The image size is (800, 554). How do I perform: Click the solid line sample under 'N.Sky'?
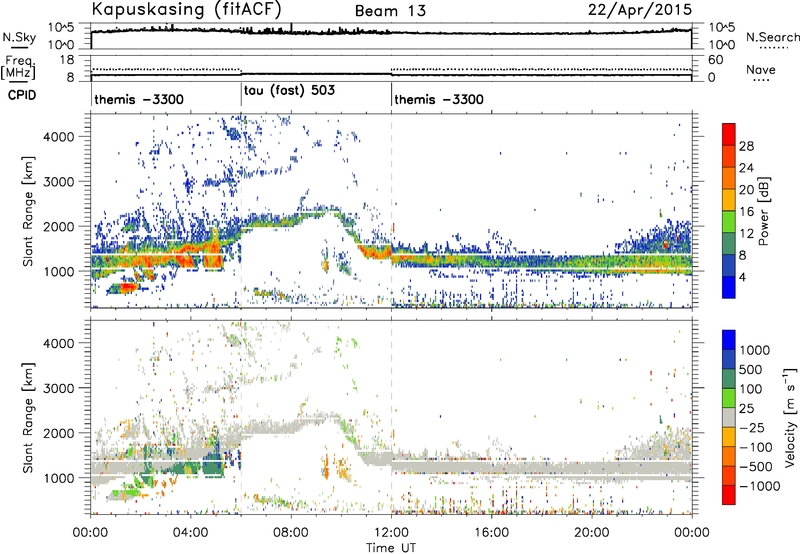coord(19,47)
